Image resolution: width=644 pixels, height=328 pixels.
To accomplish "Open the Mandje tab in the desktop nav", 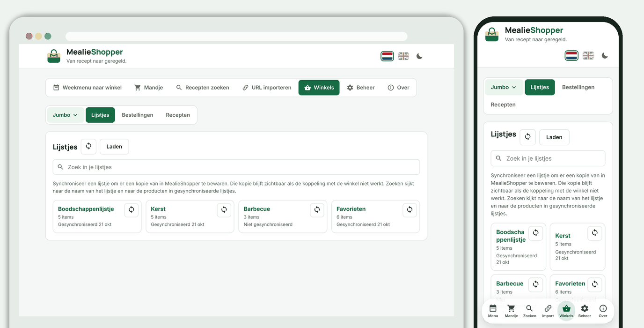I will tap(148, 88).
